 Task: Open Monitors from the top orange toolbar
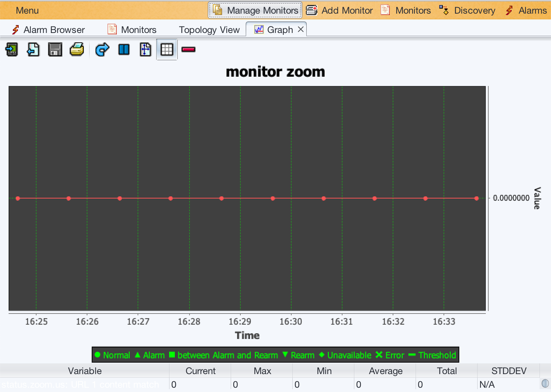point(406,10)
